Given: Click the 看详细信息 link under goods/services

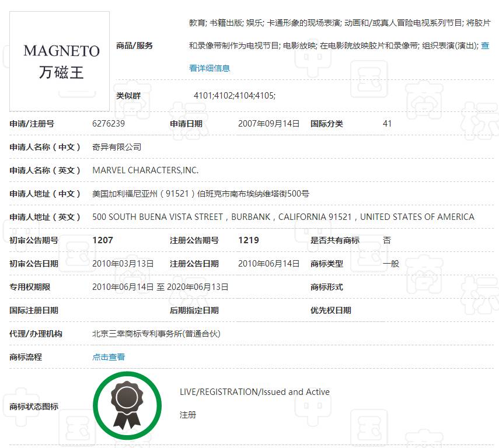Looking at the screenshot, I should [x=210, y=68].
